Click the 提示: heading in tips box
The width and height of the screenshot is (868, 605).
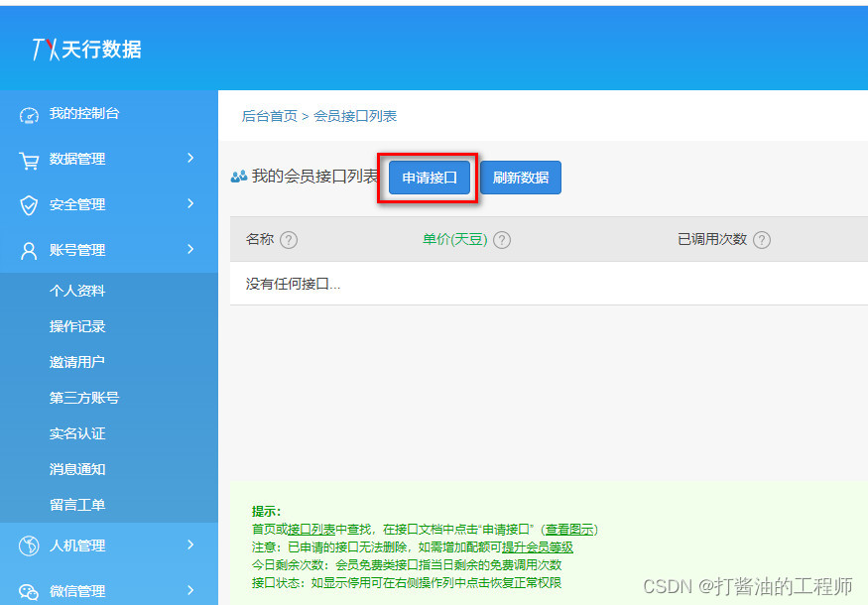pyautogui.click(x=266, y=511)
